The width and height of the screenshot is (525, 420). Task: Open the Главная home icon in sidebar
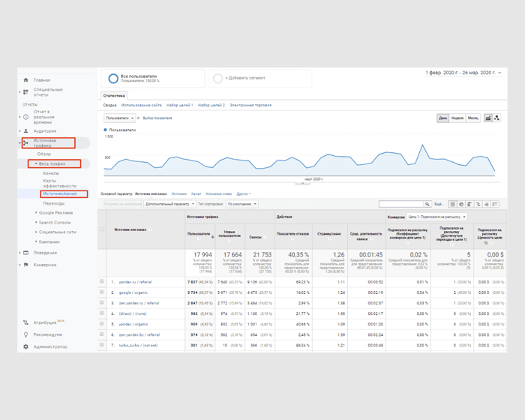(25, 80)
